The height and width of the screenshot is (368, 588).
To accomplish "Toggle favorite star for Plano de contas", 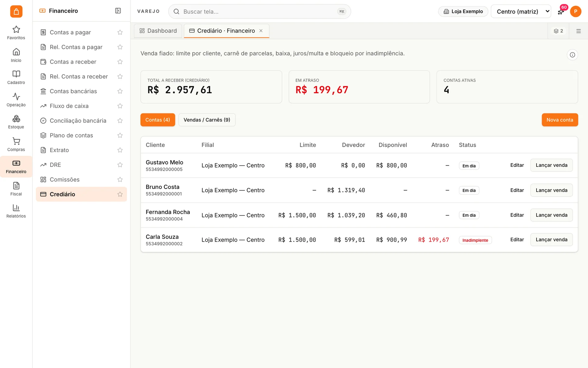I will tap(120, 135).
